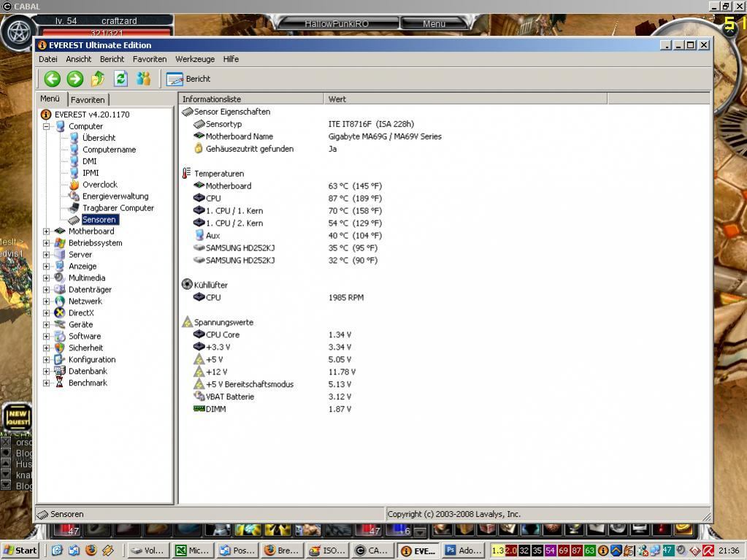
Task: Expand the Server tree node
Action: 46,255
